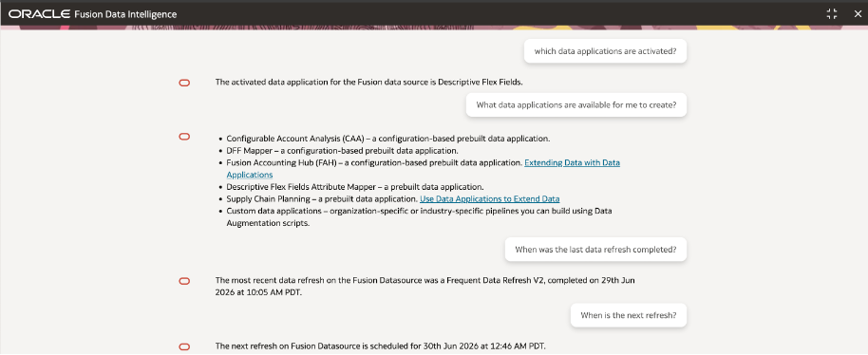The image size is (868, 355).
Task: Close the Fusion Data Intelligence assistant
Action: point(858,14)
